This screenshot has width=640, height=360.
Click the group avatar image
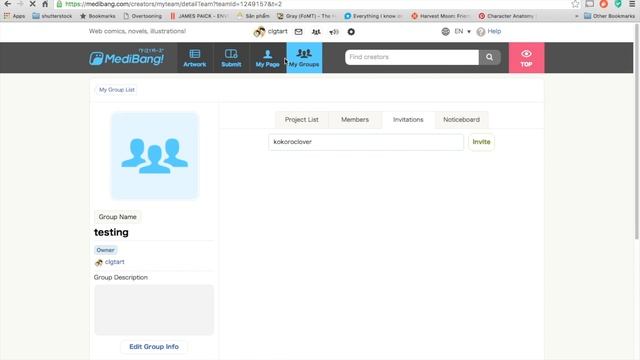pyautogui.click(x=154, y=156)
